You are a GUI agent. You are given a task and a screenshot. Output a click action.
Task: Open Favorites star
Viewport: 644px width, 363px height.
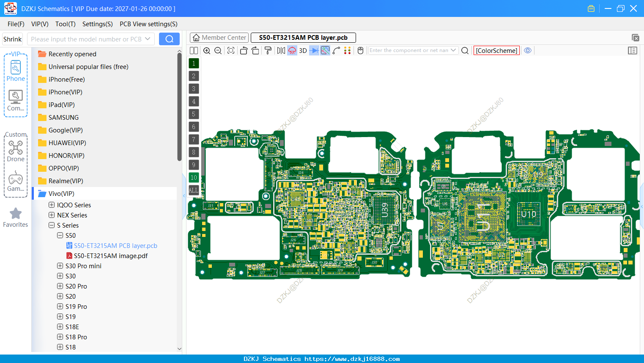(x=16, y=217)
